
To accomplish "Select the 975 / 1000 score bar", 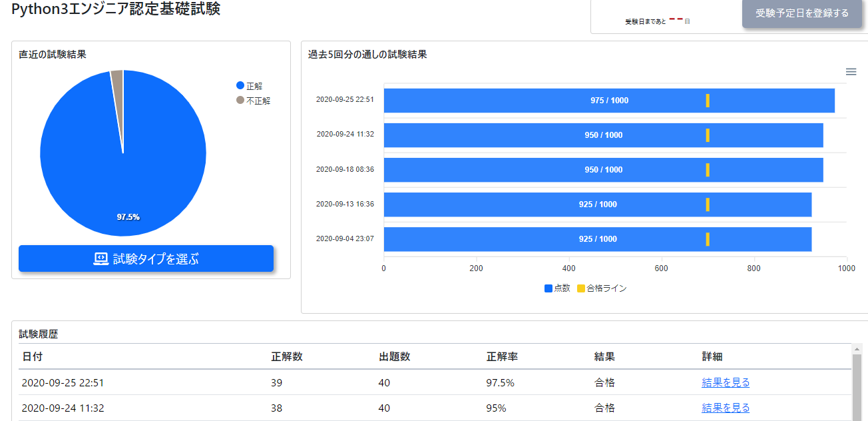I will (609, 101).
